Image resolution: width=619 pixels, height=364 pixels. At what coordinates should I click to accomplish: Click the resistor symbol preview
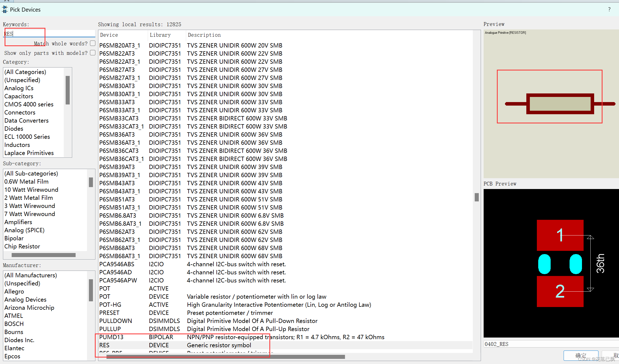(x=560, y=104)
